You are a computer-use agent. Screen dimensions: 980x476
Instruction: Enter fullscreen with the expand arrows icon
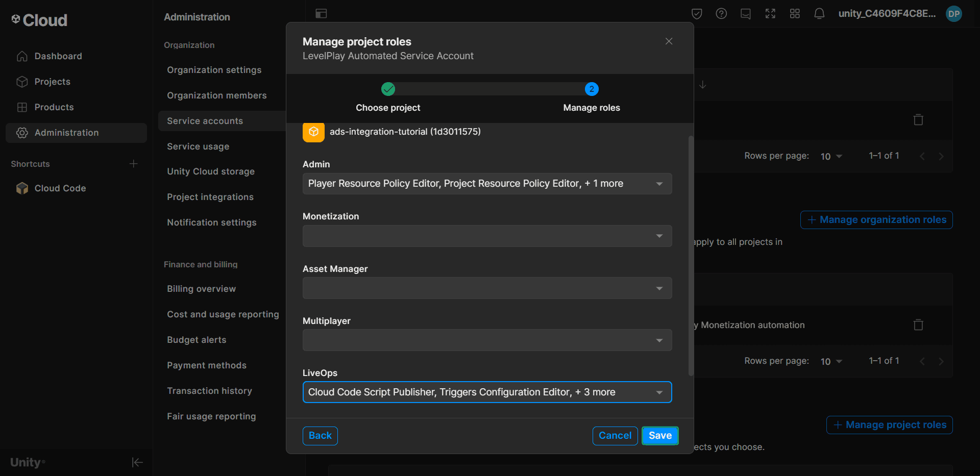770,14
